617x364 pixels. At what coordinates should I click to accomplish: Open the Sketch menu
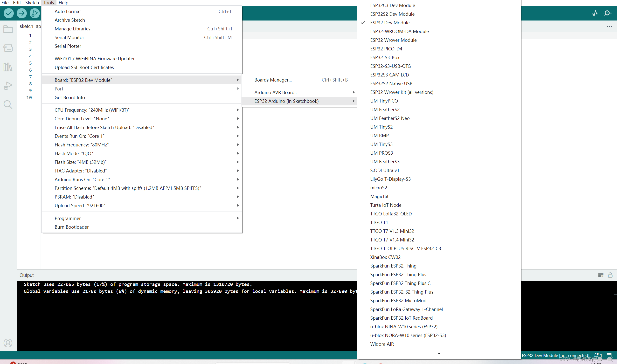tap(32, 3)
